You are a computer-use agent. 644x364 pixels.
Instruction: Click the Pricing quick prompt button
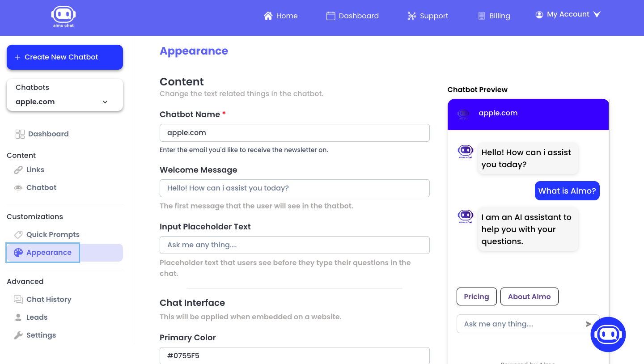[x=477, y=296]
